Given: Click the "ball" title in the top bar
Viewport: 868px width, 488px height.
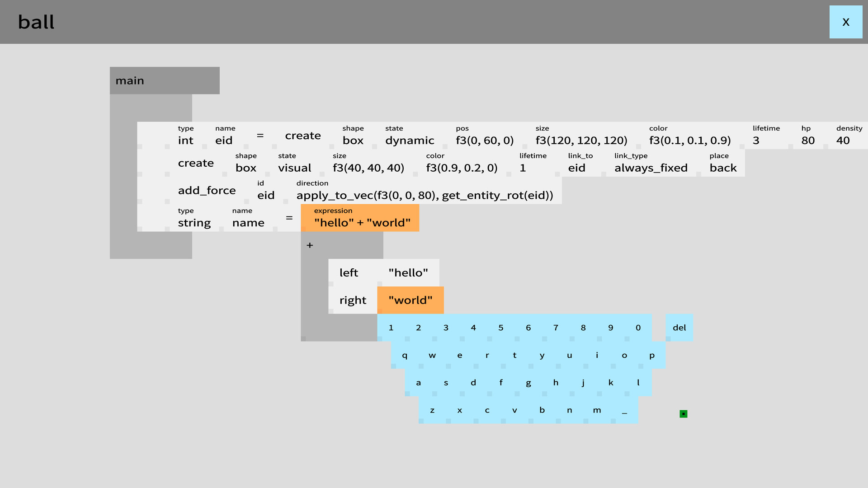Looking at the screenshot, I should tap(36, 21).
